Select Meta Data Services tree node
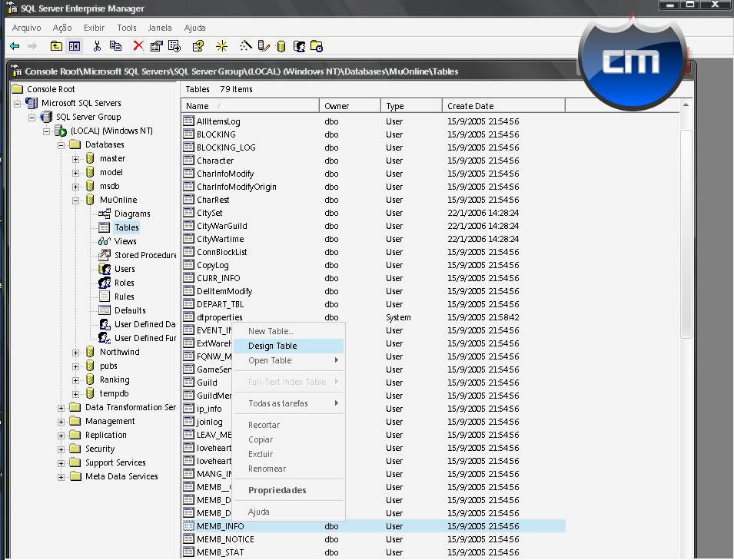 coord(121,477)
